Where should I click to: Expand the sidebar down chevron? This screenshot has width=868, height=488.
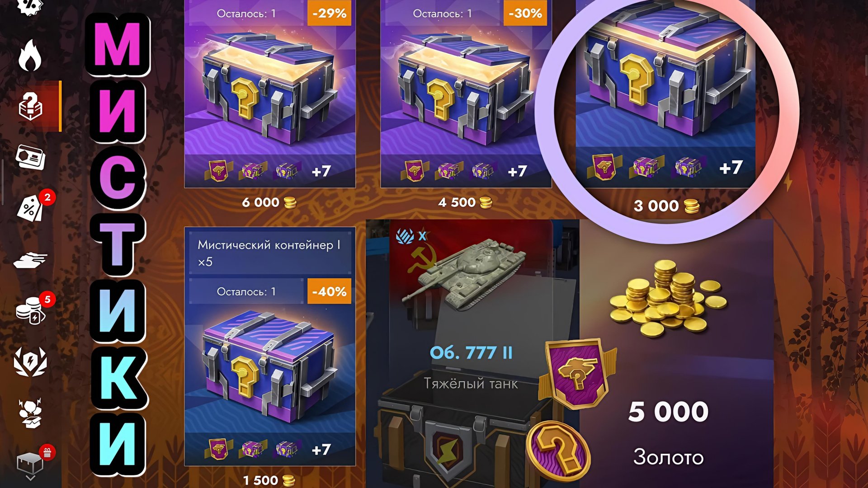[30, 478]
